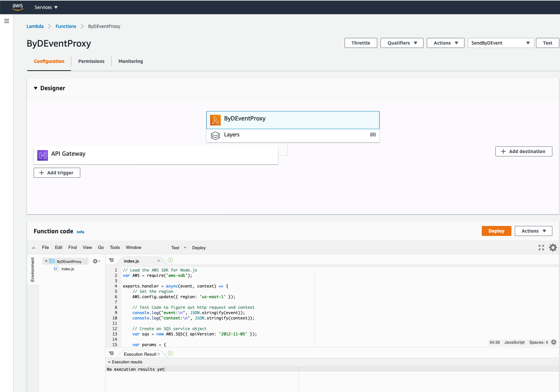
Task: Collapse the Execution results section
Action: pos(109,362)
